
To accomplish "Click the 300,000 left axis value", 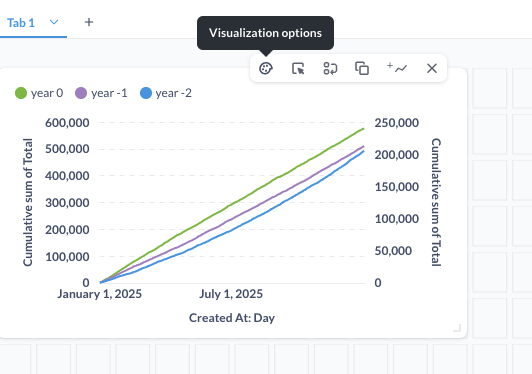I will (67, 203).
